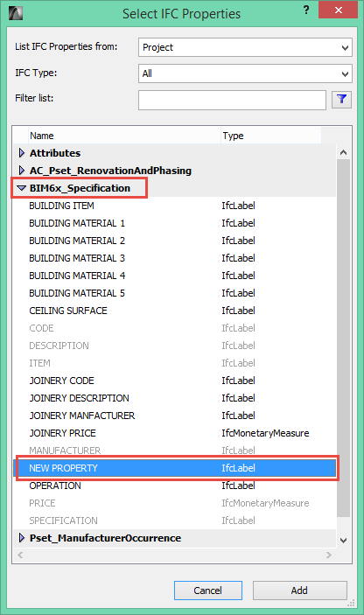Click the Filter list input field
Image resolution: width=364 pixels, height=615 pixels.
pos(232,100)
